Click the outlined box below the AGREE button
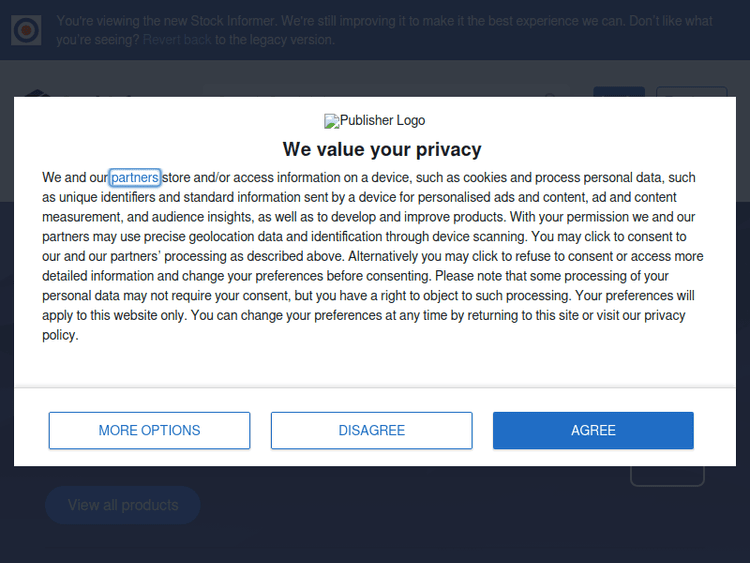The width and height of the screenshot is (750, 563). tap(667, 475)
